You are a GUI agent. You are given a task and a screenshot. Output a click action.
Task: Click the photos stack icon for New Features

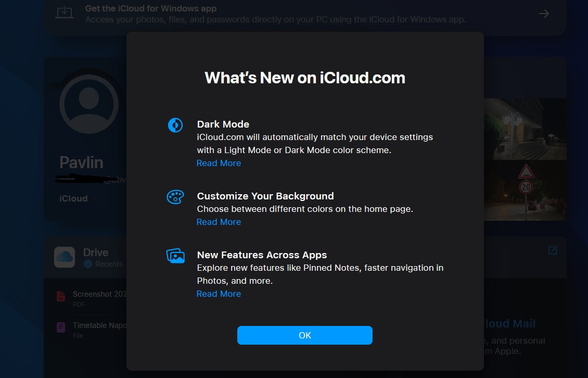(x=175, y=256)
